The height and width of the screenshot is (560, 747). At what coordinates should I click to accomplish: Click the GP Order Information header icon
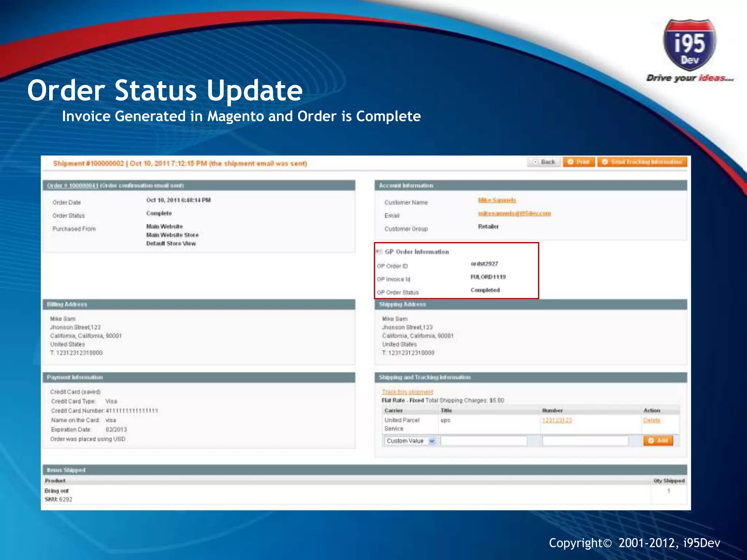point(379,252)
